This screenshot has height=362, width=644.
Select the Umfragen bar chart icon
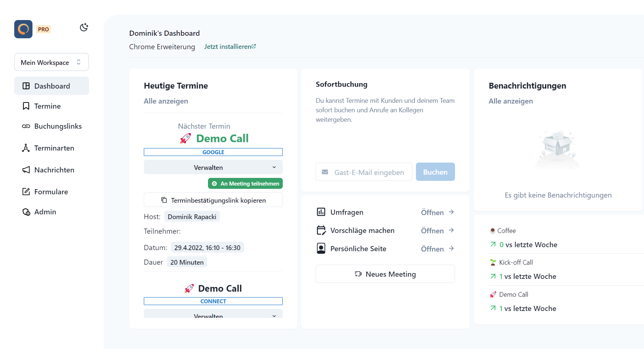pyautogui.click(x=321, y=212)
